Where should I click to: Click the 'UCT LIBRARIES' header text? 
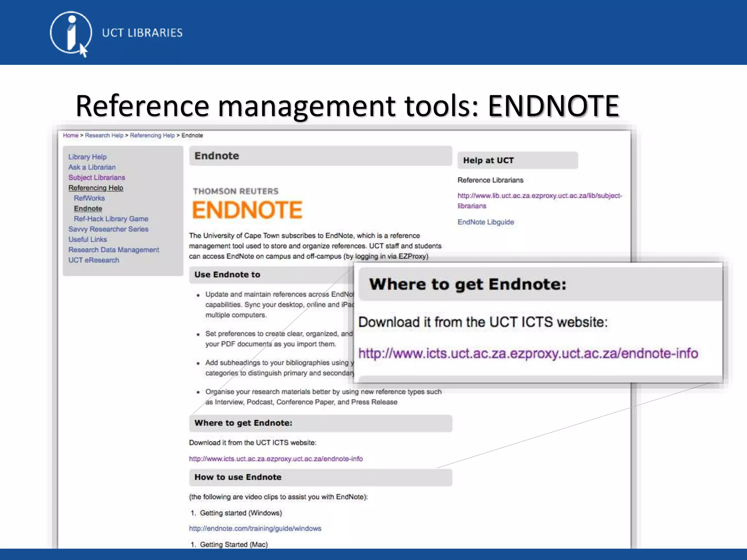(142, 33)
